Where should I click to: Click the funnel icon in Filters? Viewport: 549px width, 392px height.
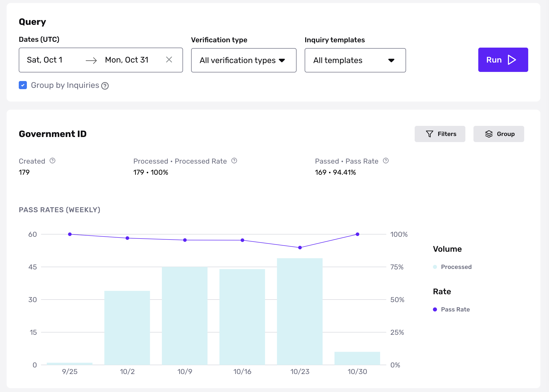coord(430,134)
